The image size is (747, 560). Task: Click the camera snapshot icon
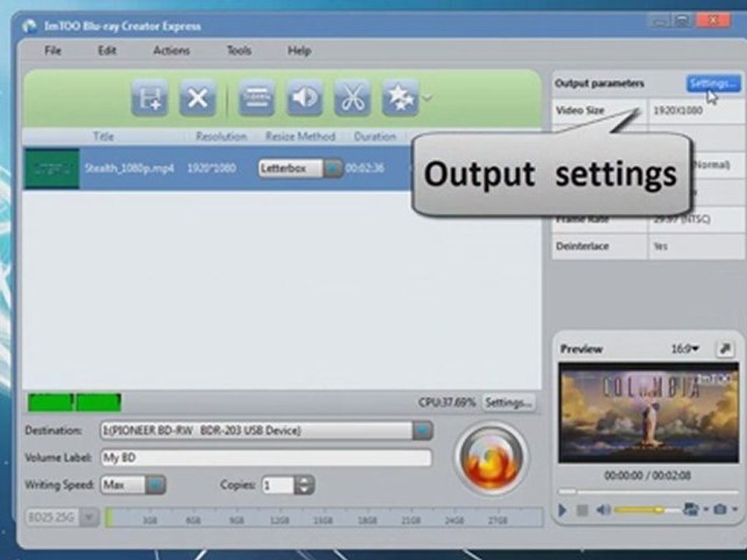(720, 509)
